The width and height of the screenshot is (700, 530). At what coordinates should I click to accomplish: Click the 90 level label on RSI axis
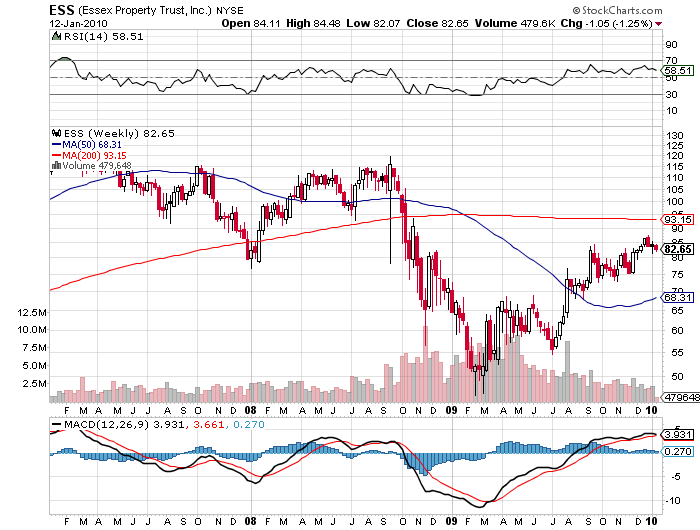(x=671, y=45)
